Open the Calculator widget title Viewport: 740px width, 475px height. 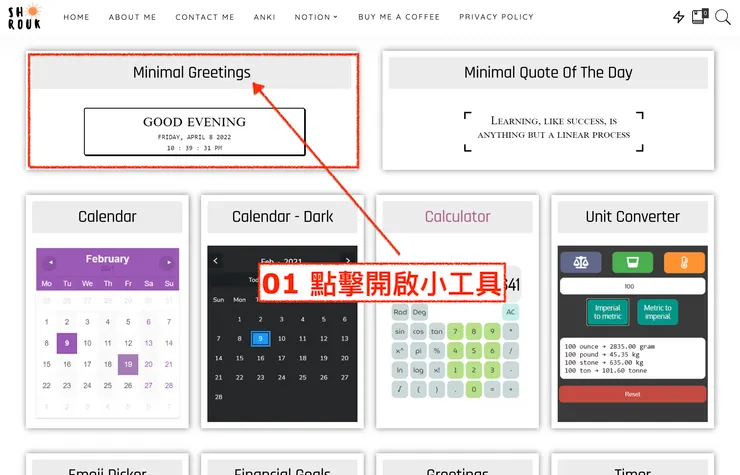coord(457,216)
